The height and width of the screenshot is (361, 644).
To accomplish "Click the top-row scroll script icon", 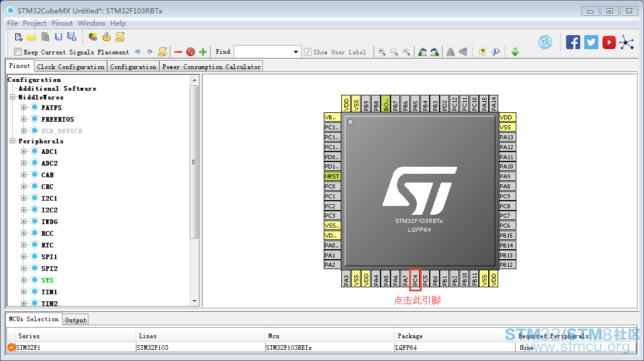I will coord(120,37).
